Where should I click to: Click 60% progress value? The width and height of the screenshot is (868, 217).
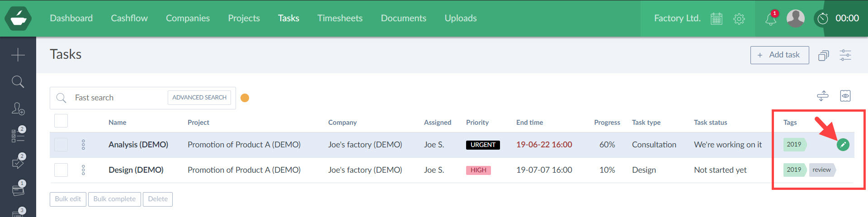pos(607,145)
